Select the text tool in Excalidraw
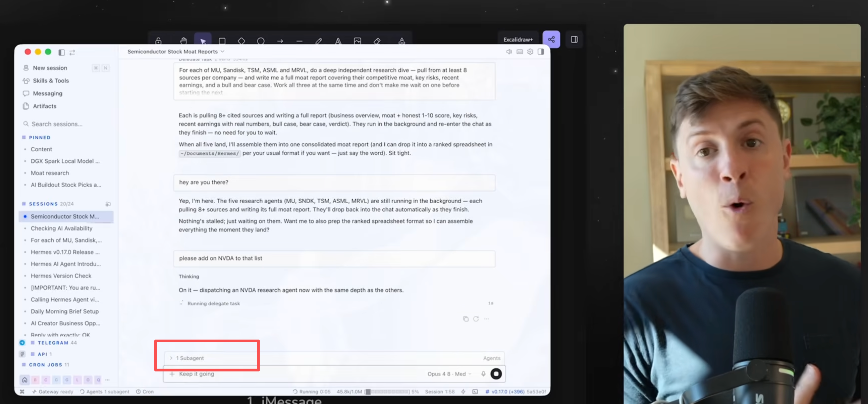The width and height of the screenshot is (868, 404). click(x=338, y=41)
